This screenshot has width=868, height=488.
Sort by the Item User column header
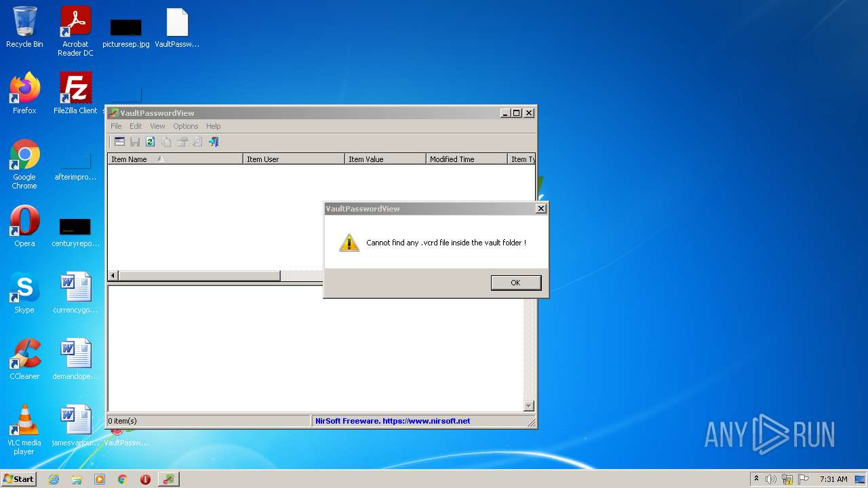294,159
